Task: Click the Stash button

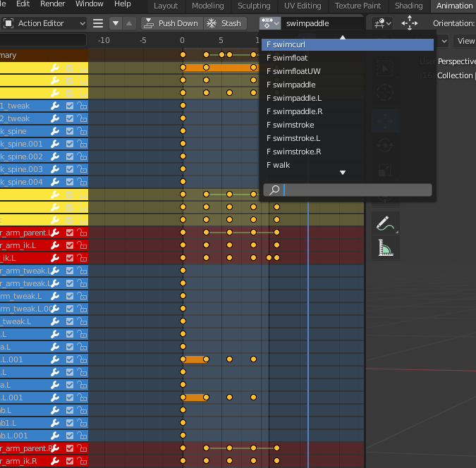Action: pos(225,23)
